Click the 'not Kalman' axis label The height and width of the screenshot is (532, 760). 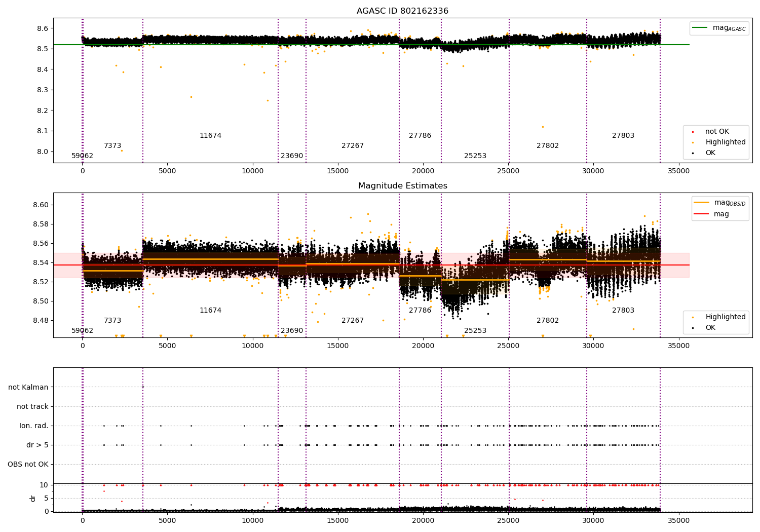tap(28, 388)
